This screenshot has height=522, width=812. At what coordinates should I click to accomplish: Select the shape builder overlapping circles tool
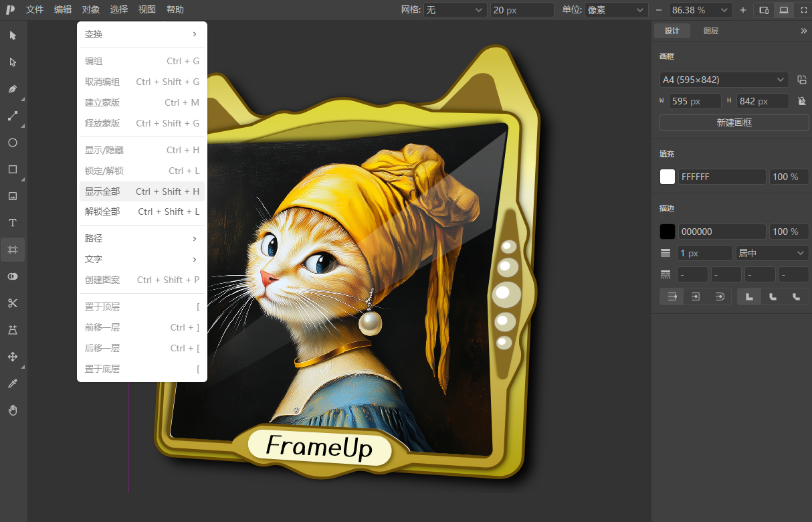click(13, 276)
